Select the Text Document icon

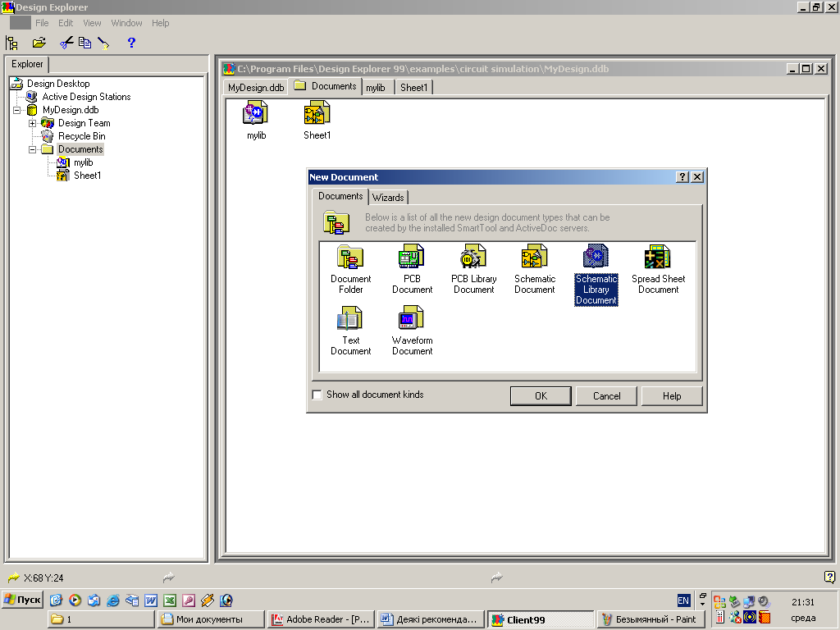(351, 319)
